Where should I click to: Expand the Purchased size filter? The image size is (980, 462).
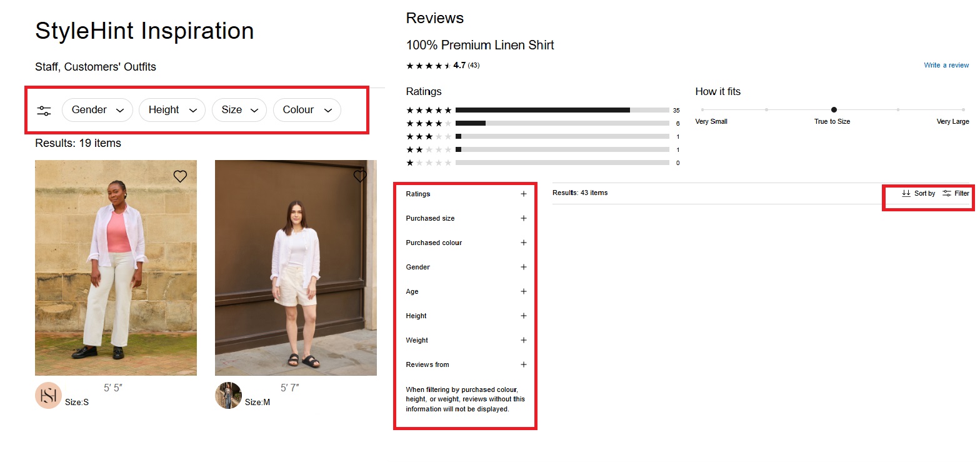(x=524, y=218)
